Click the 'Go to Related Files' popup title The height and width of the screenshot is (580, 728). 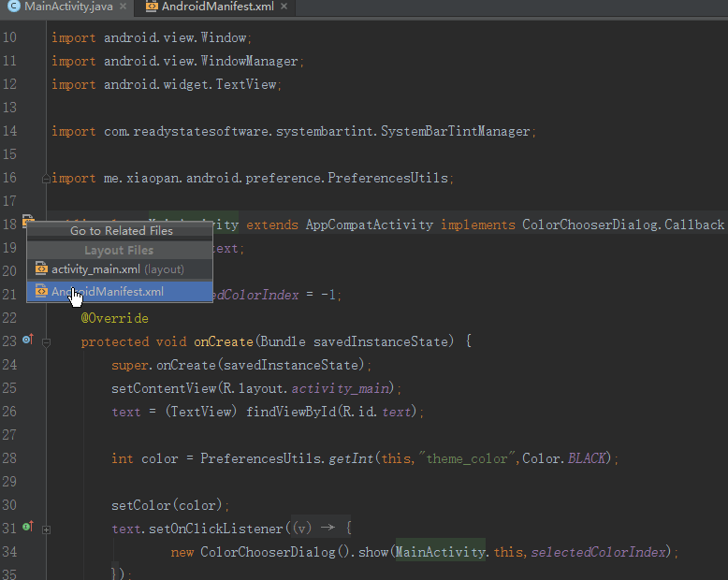point(122,231)
